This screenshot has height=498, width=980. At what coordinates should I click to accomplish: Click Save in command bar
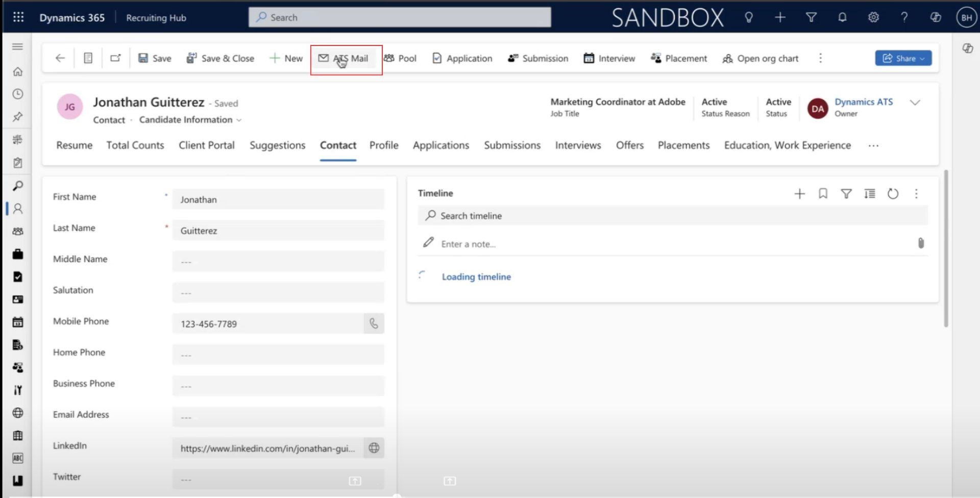pos(155,58)
